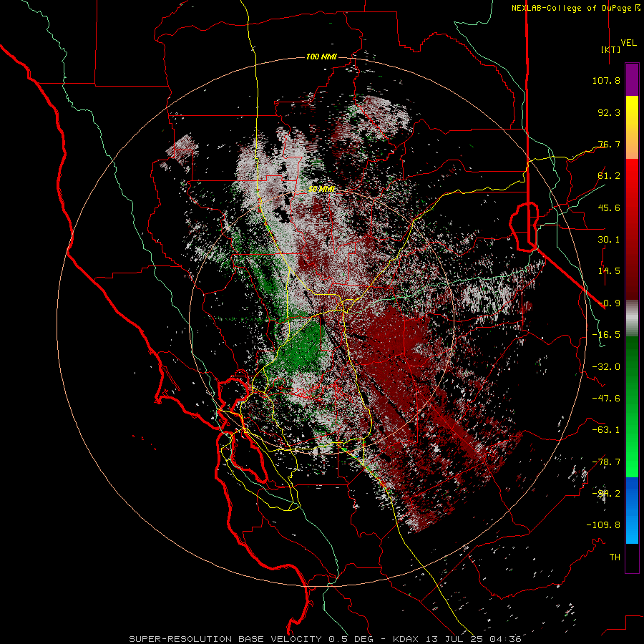The width and height of the screenshot is (644, 644).
Task: Click the -78.7 scale value
Action: [x=606, y=462]
